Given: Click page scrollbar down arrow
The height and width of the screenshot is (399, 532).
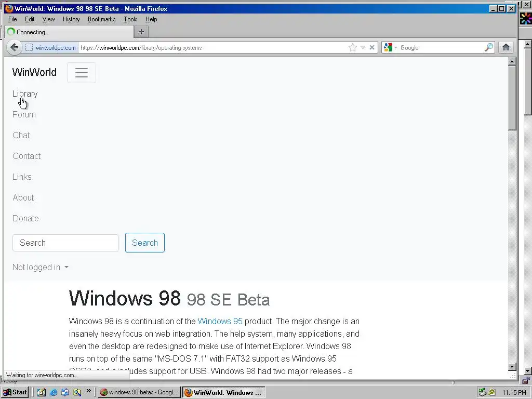Looking at the screenshot, I should [512, 366].
